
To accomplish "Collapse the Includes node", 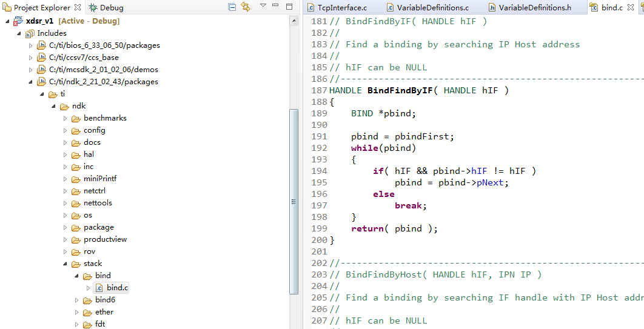I will (x=19, y=33).
